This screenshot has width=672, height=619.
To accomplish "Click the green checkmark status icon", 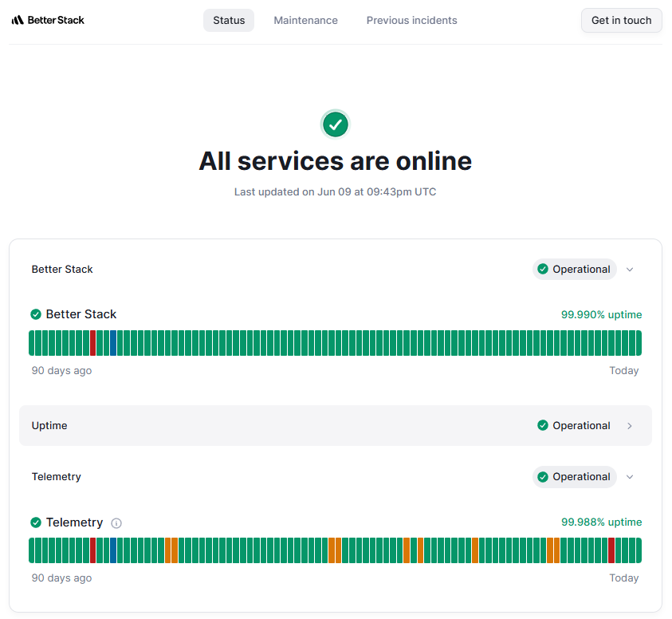I will [335, 124].
